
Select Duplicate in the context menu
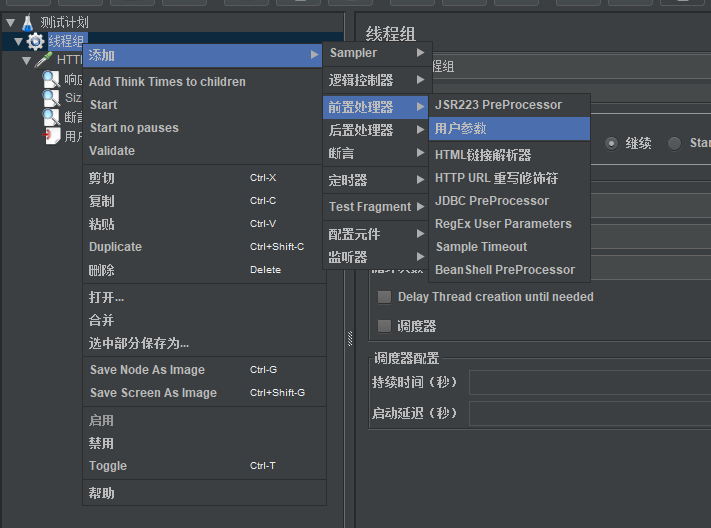[x=204, y=247]
